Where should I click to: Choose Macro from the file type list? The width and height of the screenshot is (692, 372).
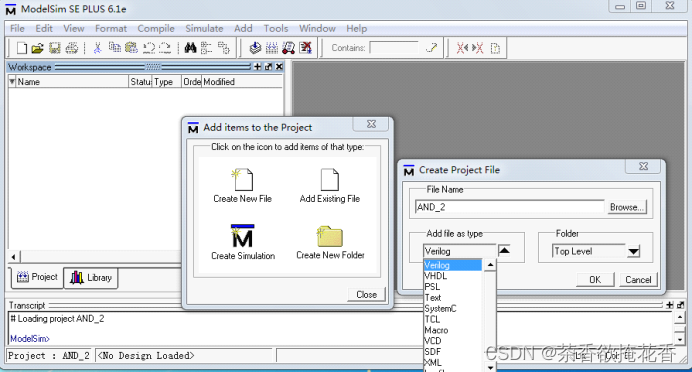click(x=452, y=330)
